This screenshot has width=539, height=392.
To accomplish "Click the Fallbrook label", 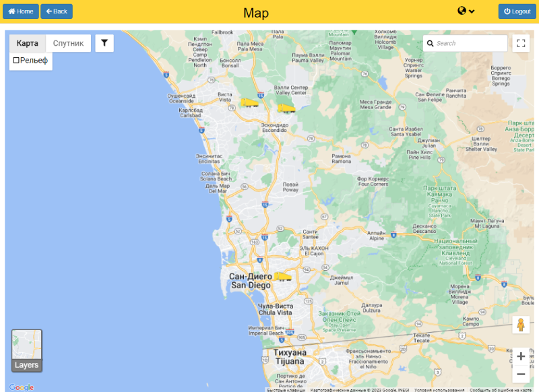I will coord(222,32).
